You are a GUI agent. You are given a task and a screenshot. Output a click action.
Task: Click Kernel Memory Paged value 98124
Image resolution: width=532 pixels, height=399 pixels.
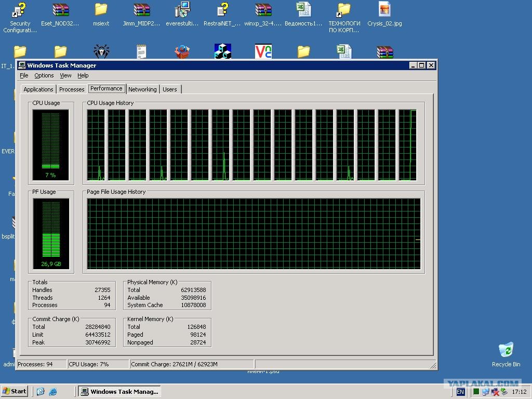(x=198, y=335)
